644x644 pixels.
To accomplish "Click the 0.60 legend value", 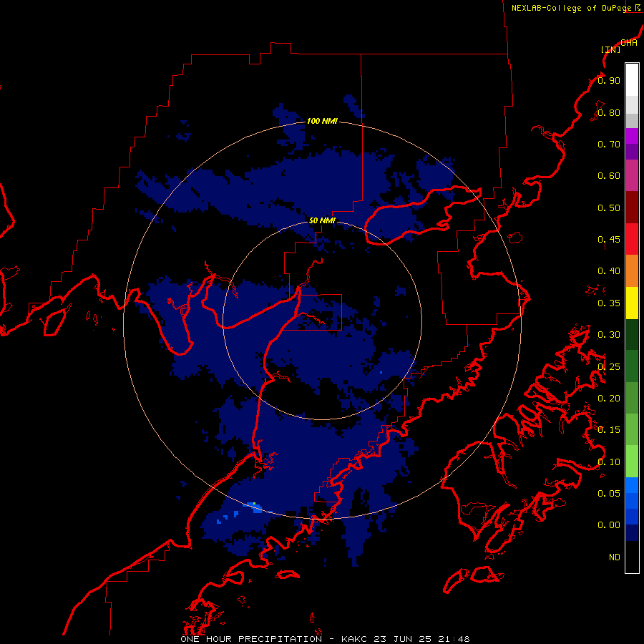I will tap(609, 176).
